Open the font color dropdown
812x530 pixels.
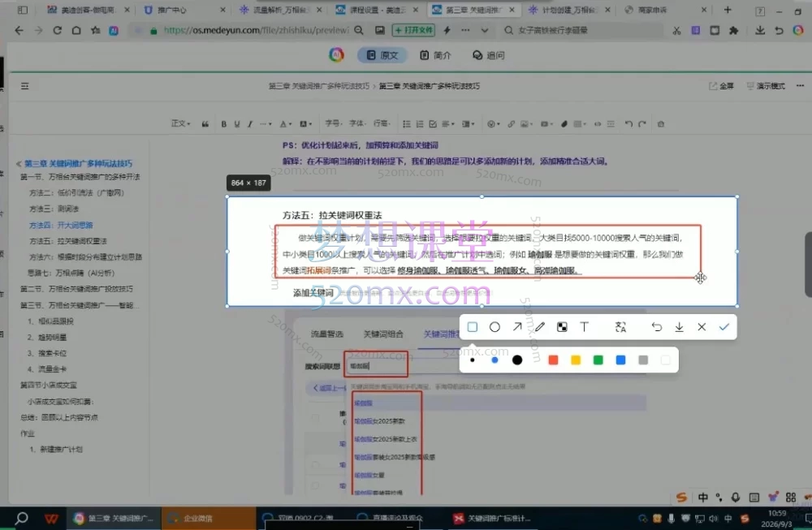coord(285,124)
